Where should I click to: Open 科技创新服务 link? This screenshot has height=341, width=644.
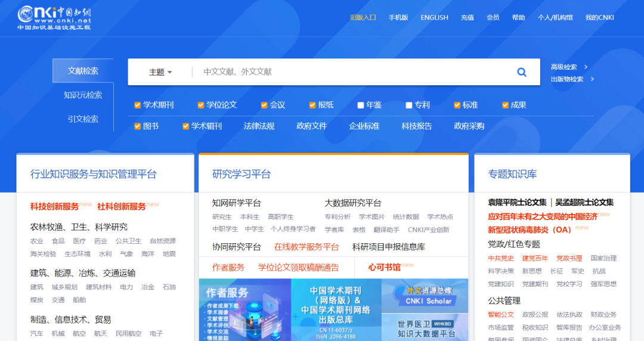point(55,207)
